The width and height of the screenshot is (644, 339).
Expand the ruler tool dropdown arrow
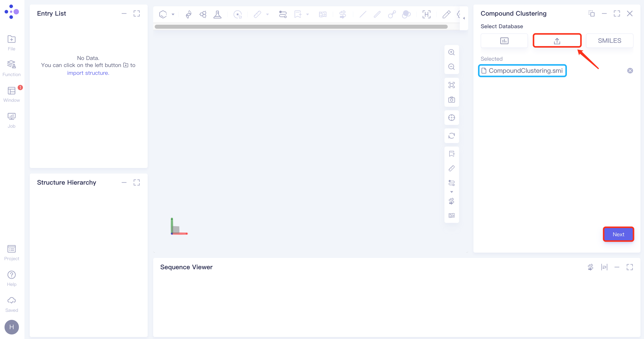tap(268, 14)
